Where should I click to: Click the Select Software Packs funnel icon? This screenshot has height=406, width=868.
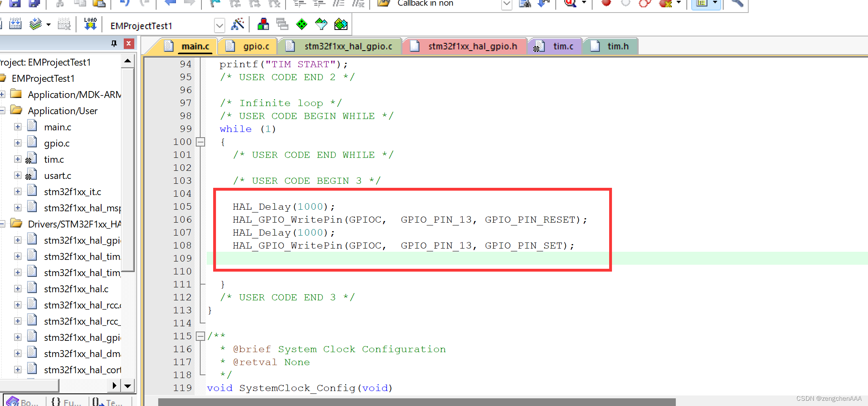click(321, 24)
